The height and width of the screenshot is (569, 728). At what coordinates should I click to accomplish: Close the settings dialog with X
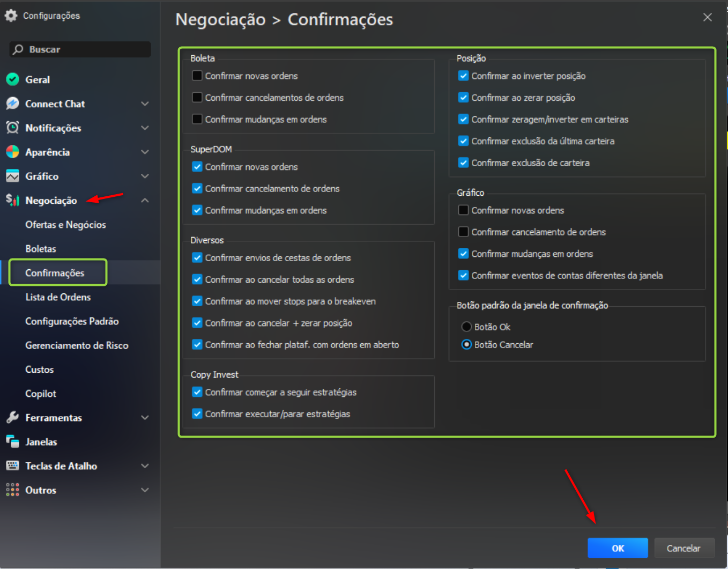click(x=708, y=17)
